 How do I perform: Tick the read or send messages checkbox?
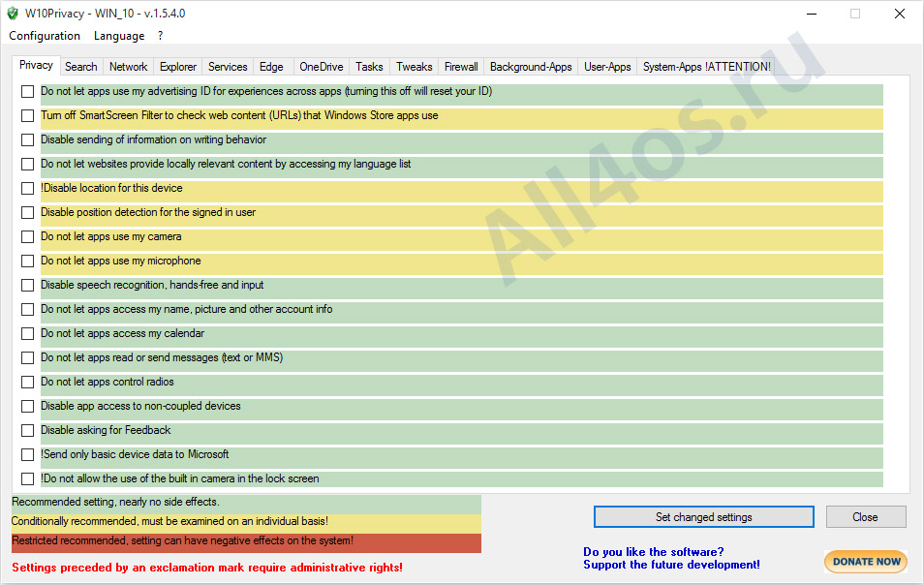pos(28,357)
